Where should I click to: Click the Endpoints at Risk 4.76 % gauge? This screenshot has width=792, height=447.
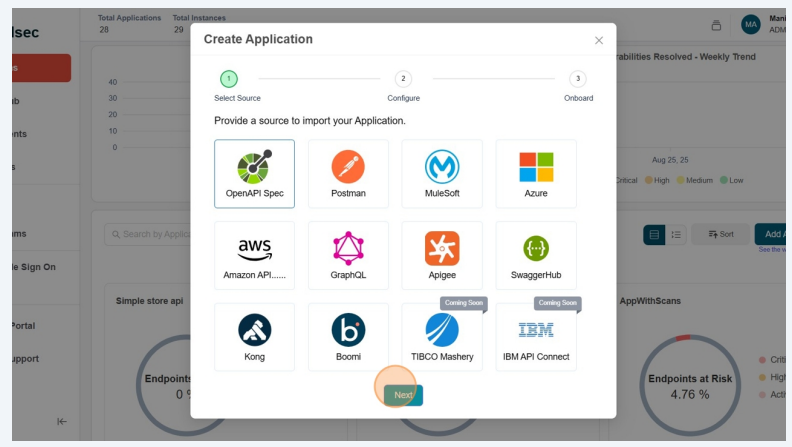point(690,386)
